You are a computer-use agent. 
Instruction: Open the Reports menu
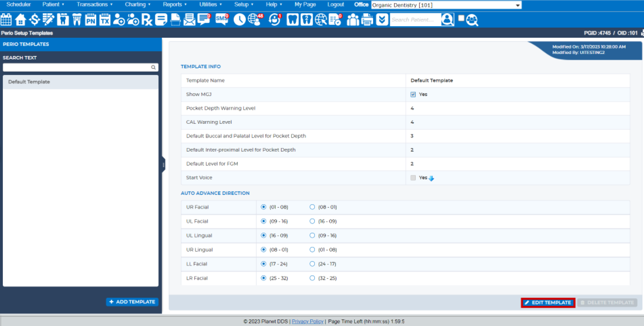pyautogui.click(x=173, y=4)
